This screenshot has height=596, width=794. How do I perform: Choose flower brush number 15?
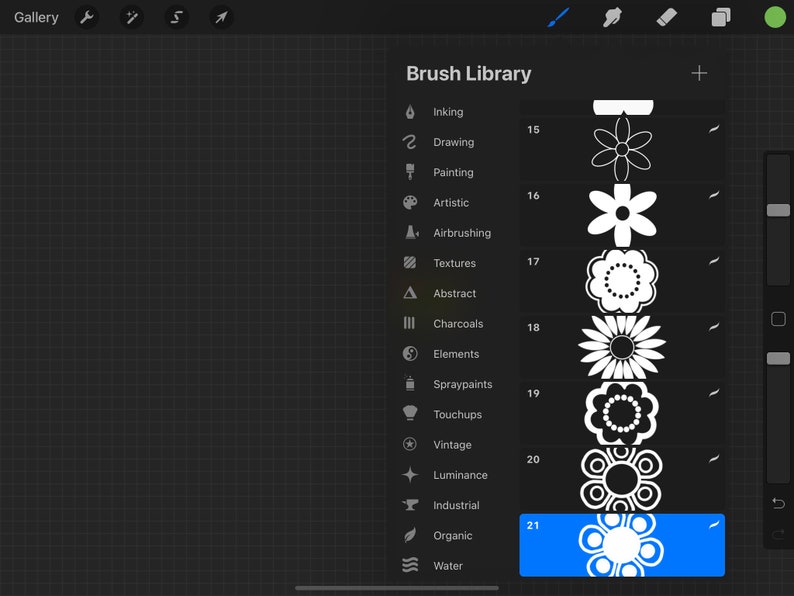point(622,149)
